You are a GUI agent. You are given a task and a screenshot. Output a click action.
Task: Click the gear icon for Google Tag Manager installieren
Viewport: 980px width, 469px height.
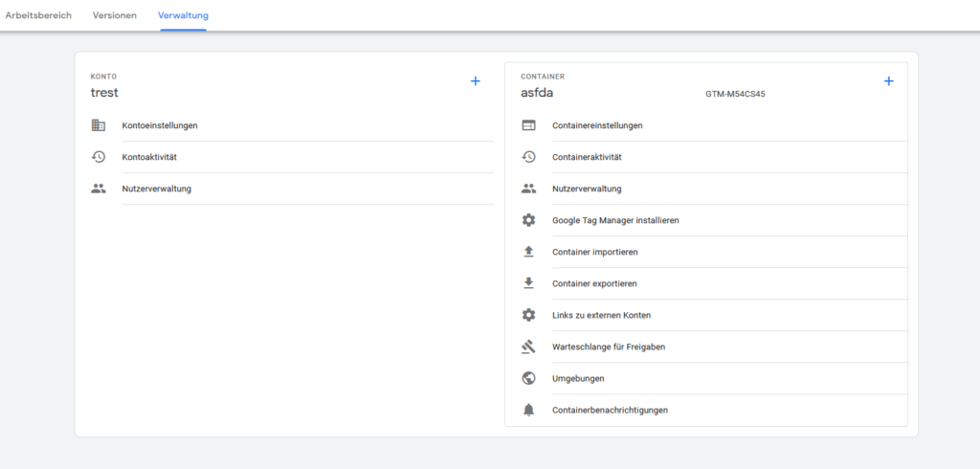click(528, 220)
